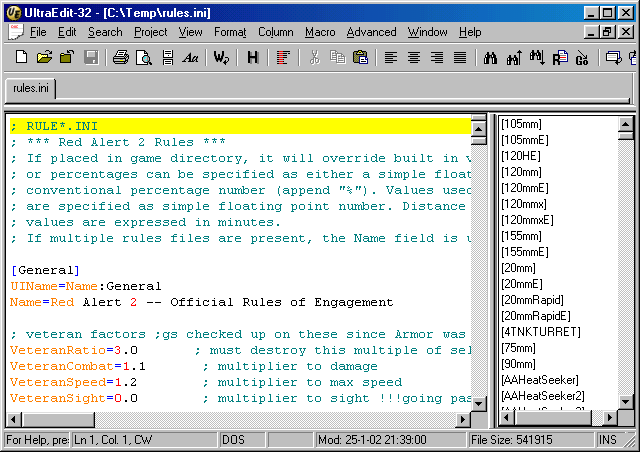Switch to the rules.ini file tab
The height and width of the screenshot is (452, 640).
[x=32, y=89]
